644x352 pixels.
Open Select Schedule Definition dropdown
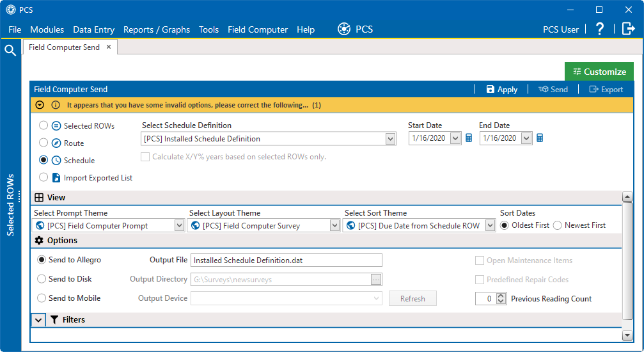click(x=390, y=139)
